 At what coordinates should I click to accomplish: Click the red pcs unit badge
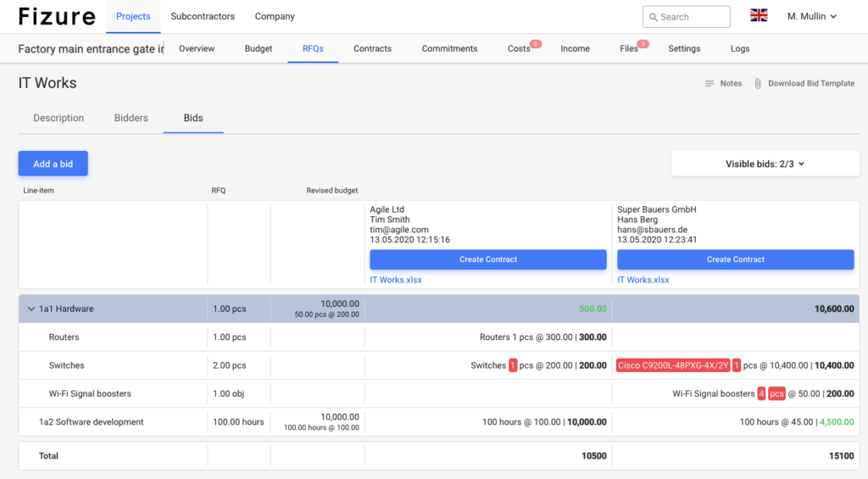(776, 393)
